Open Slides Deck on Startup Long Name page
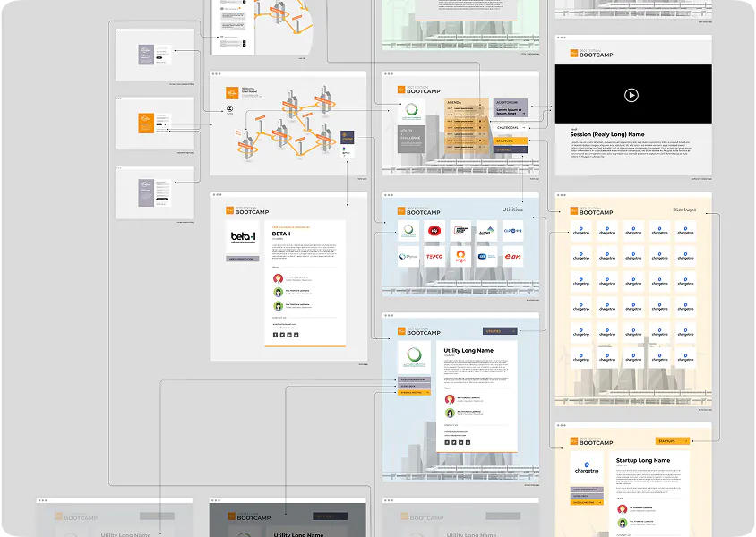This screenshot has width=756, height=537. point(587,496)
